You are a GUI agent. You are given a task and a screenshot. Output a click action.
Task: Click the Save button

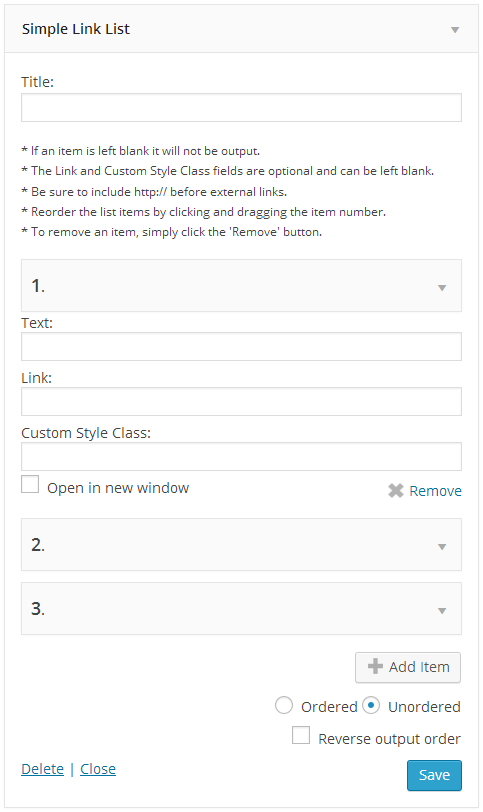[434, 775]
